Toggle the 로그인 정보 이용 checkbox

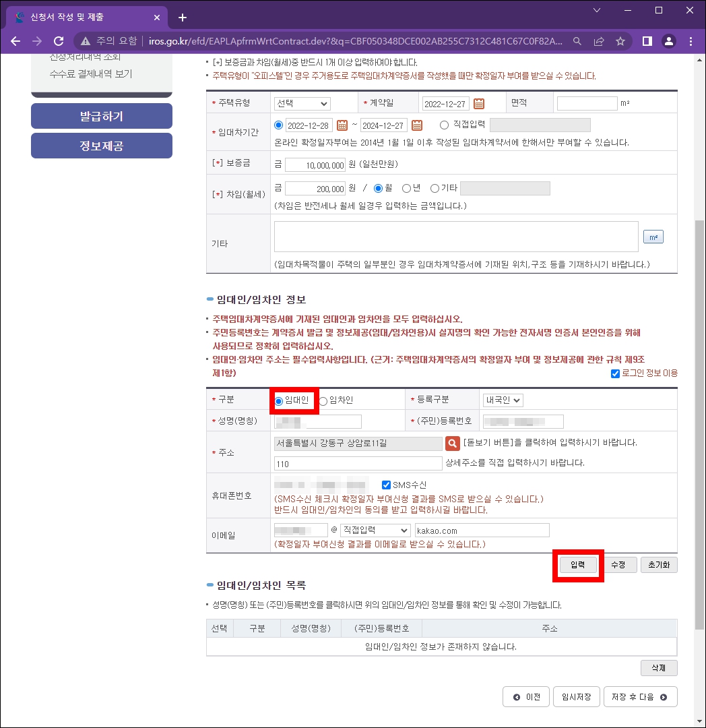[x=614, y=373]
